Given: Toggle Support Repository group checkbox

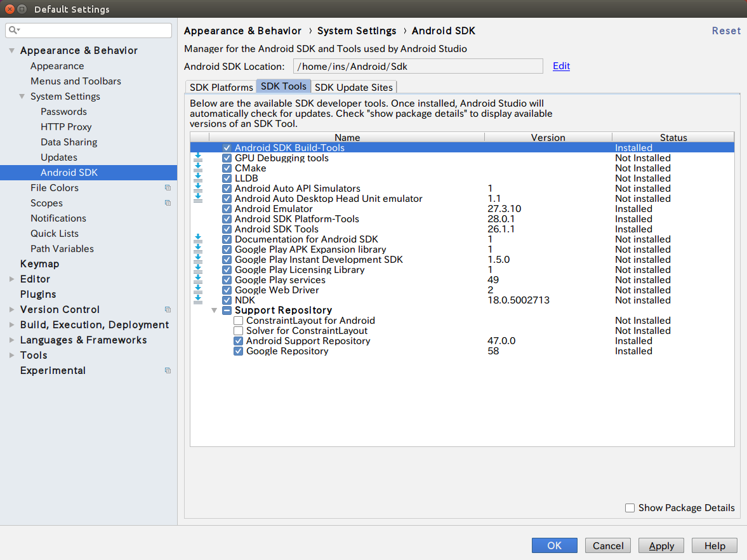Looking at the screenshot, I should 227,310.
